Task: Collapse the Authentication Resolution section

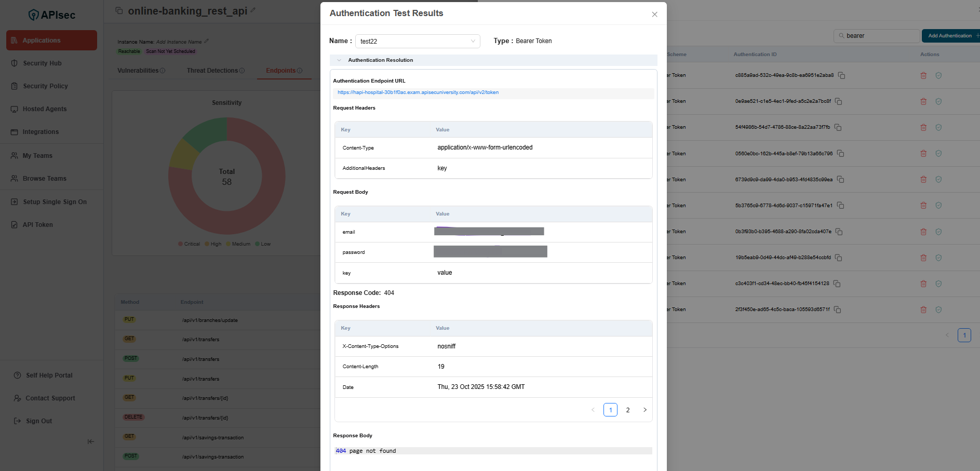Action: point(339,60)
